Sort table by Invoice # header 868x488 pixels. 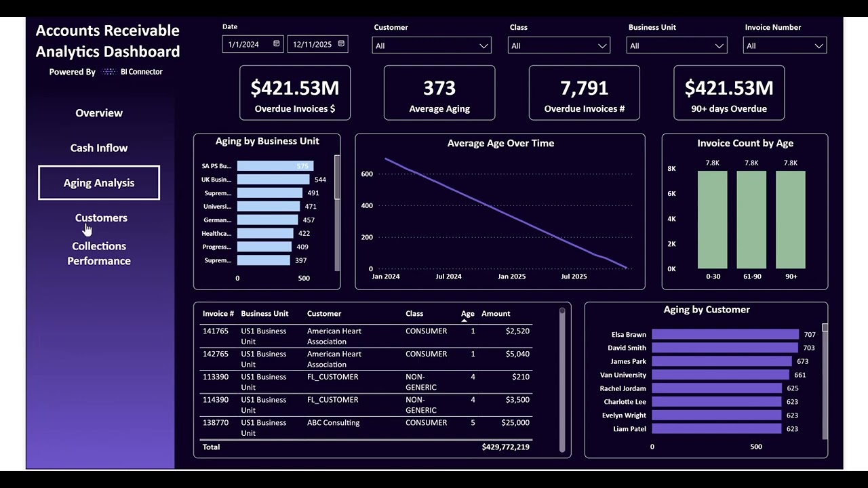(218, 314)
